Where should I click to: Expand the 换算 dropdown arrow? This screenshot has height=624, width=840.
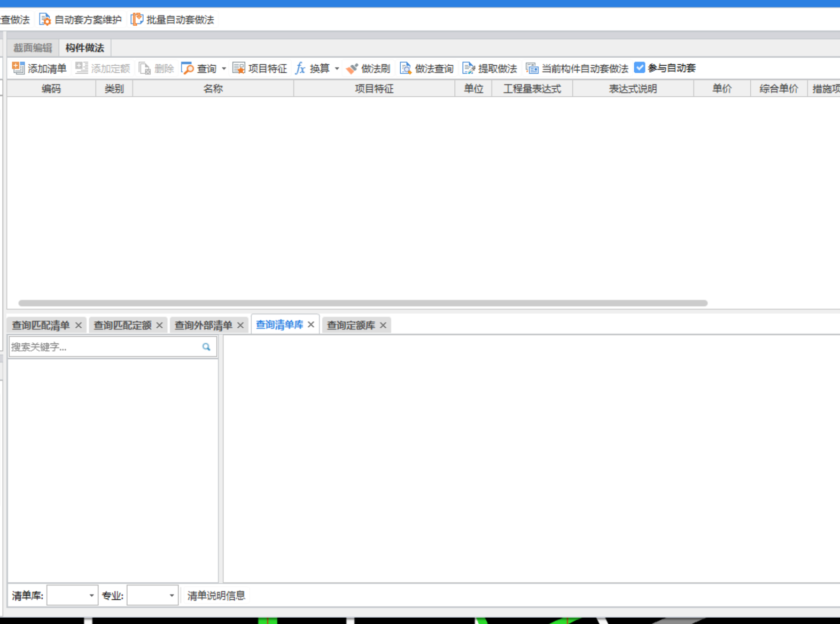(x=337, y=69)
